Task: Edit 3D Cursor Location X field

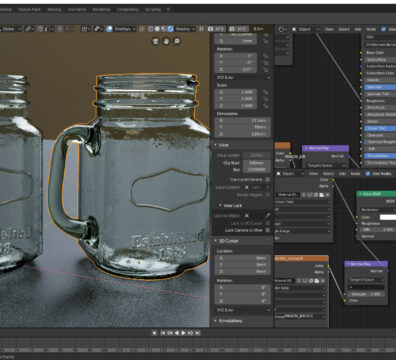Action: click(243, 258)
